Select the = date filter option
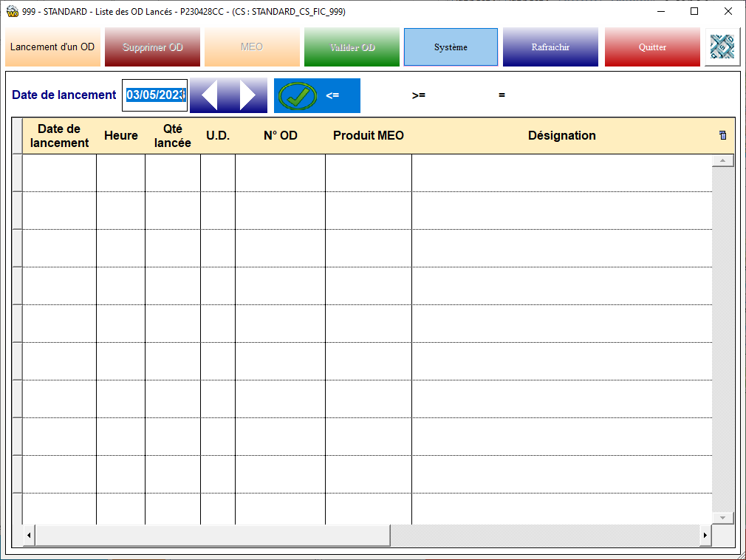 coord(502,95)
